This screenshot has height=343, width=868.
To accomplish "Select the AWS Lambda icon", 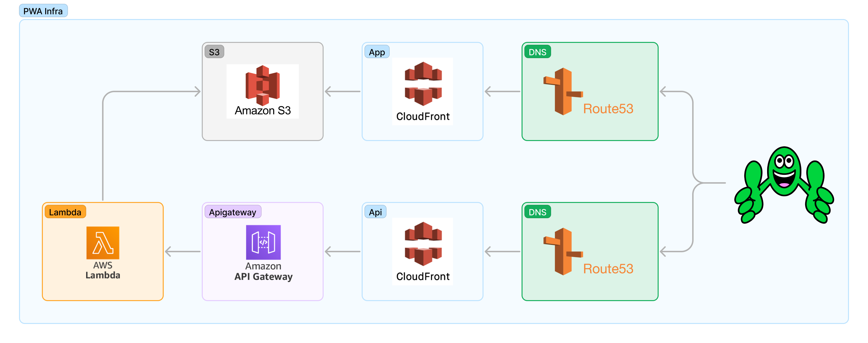I will pyautogui.click(x=103, y=243).
